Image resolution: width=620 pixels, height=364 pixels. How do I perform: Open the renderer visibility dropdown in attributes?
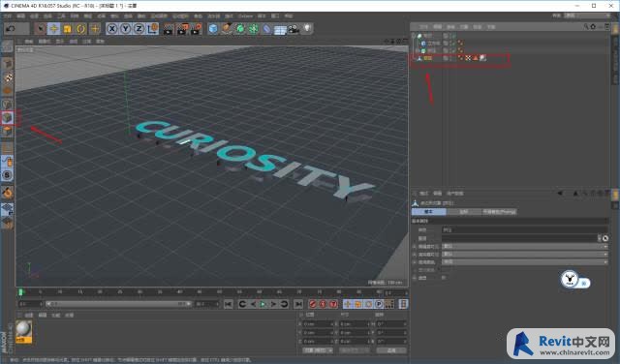(525, 255)
